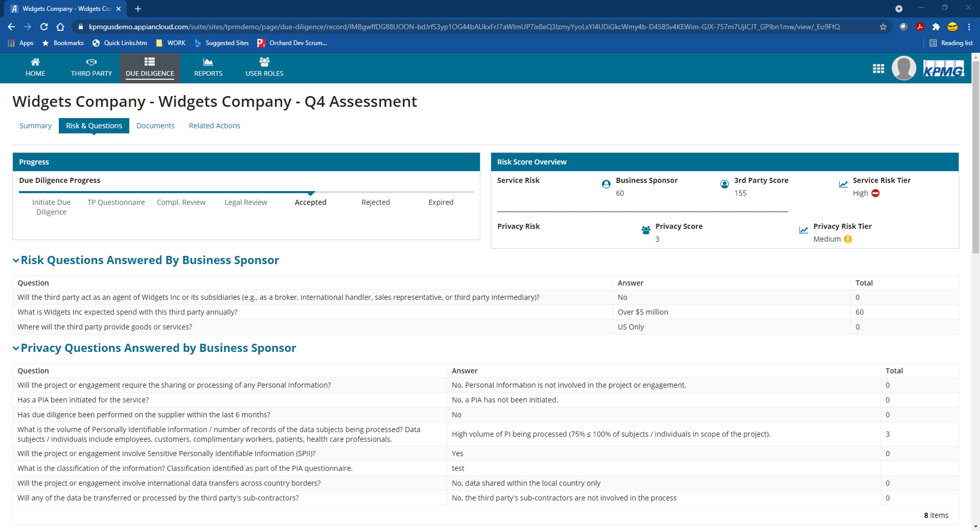This screenshot has width=980, height=531.
Task: Open the Reading list
Action: point(951,43)
